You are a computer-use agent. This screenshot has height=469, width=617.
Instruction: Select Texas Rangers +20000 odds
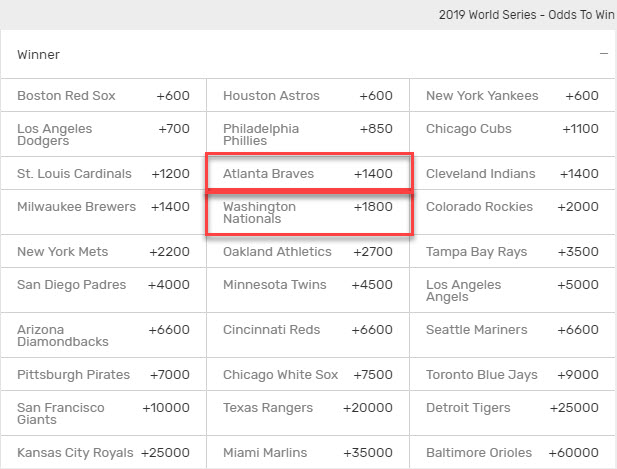307,408
